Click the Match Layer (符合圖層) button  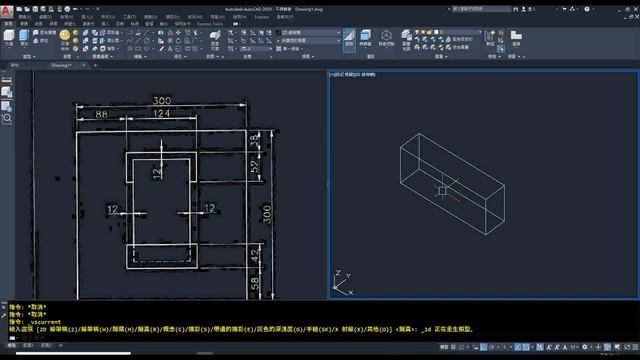pyautogui.click(x=457, y=47)
